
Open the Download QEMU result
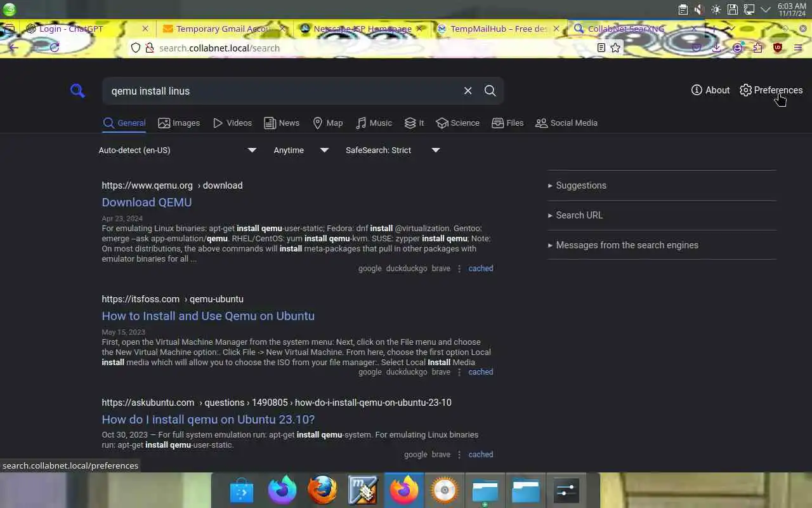[147, 203]
